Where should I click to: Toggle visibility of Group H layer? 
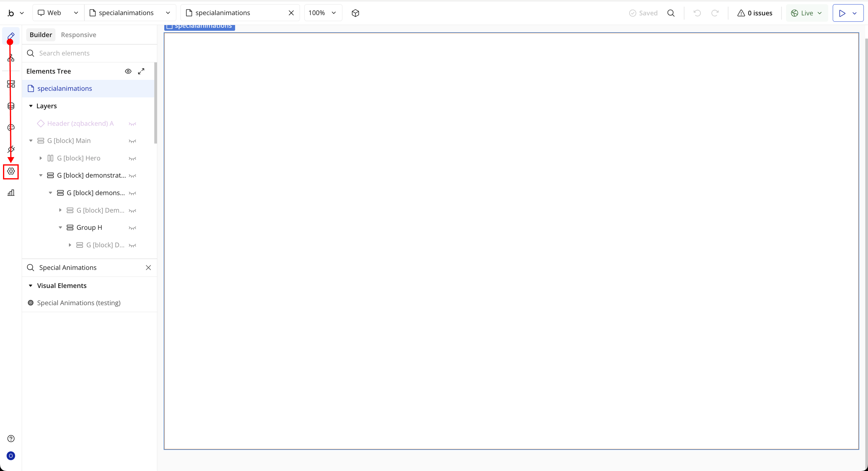coord(132,228)
